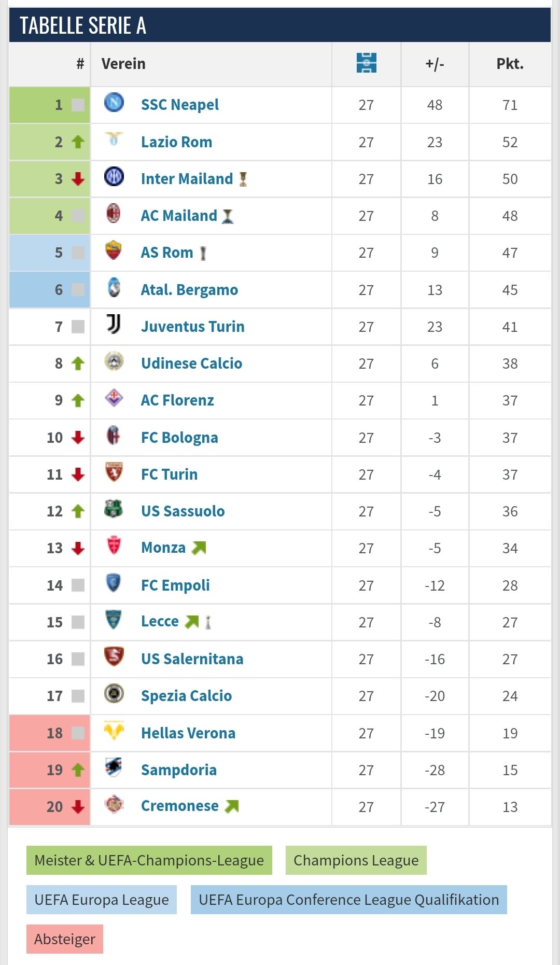Click the +/- goal difference column header
Image resolution: width=560 pixels, height=965 pixels.
pyautogui.click(x=435, y=64)
